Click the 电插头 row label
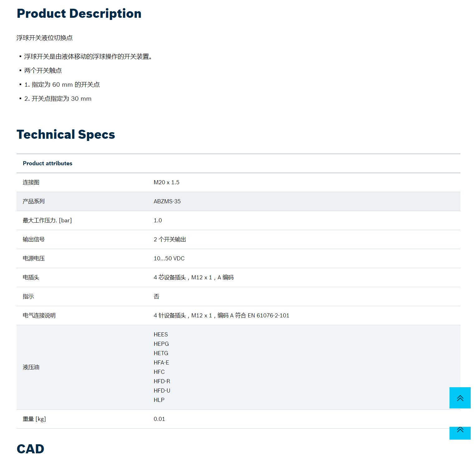This screenshot has height=458, width=476. click(x=31, y=277)
